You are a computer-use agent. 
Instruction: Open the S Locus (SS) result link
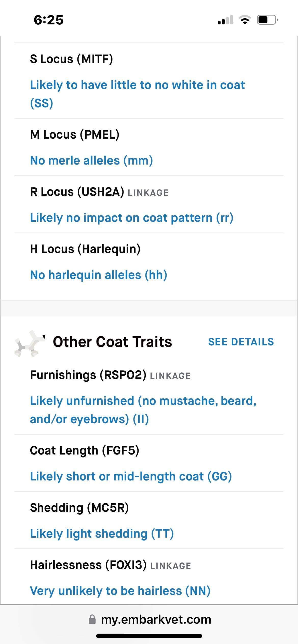pyautogui.click(x=137, y=94)
